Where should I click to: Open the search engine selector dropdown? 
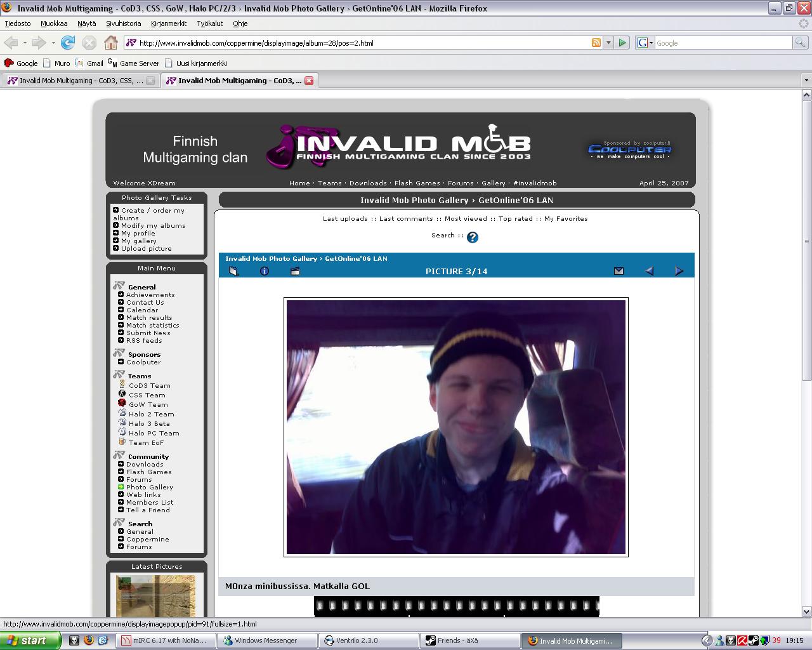(645, 43)
